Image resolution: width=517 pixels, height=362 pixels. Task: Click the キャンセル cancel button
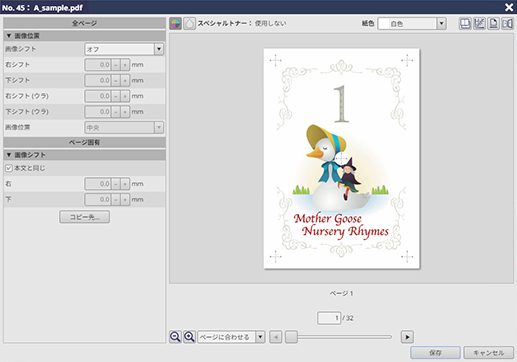489,352
